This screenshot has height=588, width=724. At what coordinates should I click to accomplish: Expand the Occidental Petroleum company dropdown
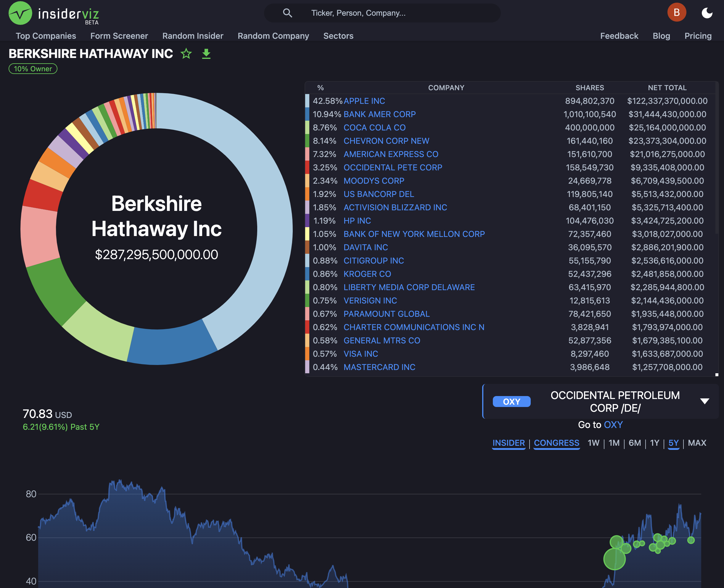click(705, 401)
